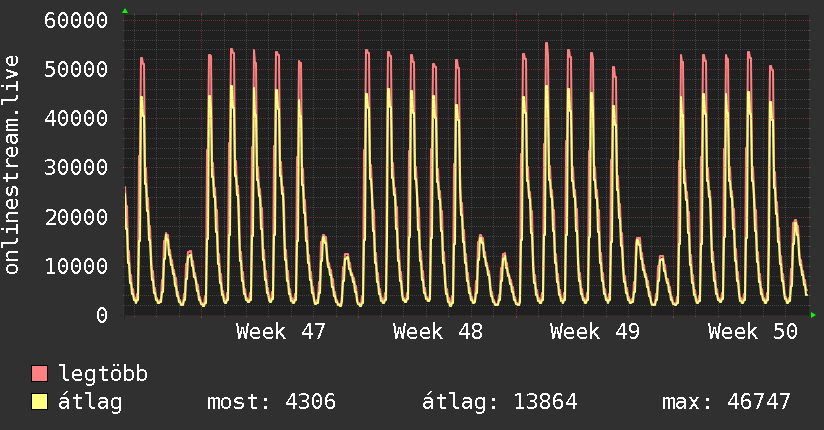824x430 pixels.
Task: Click the Week 49 axis label
Action: tap(595, 332)
